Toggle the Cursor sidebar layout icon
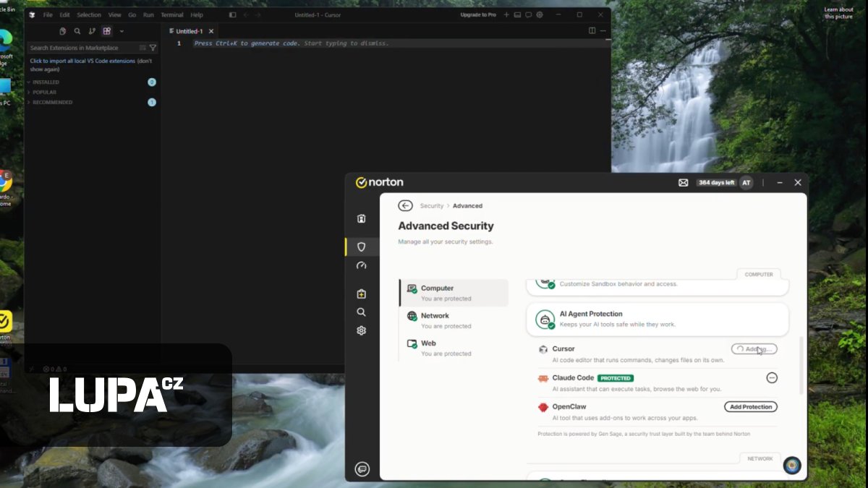The width and height of the screenshot is (868, 488). (232, 14)
